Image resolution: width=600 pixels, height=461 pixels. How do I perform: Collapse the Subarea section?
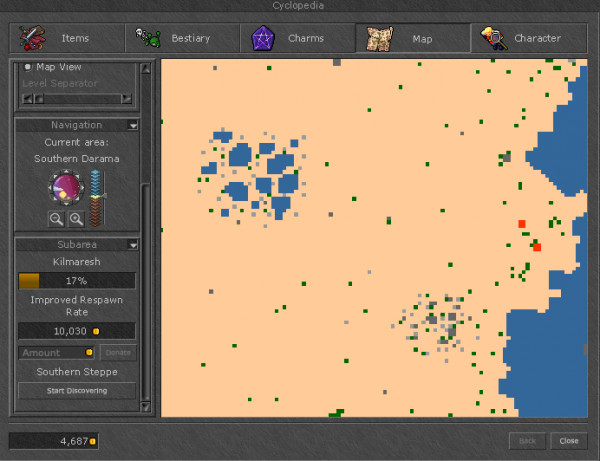(x=133, y=245)
